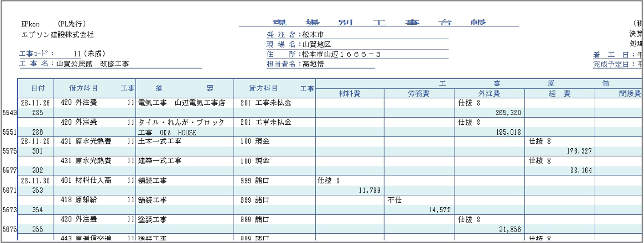Click the 現場別工事台帳 report title
The width and height of the screenshot is (644, 243).
pyautogui.click(x=379, y=22)
